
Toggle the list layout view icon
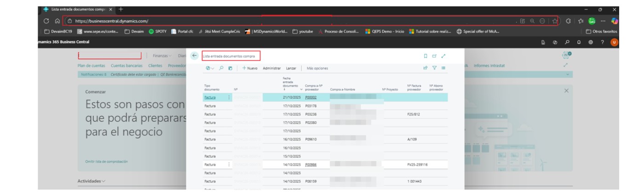[443, 68]
